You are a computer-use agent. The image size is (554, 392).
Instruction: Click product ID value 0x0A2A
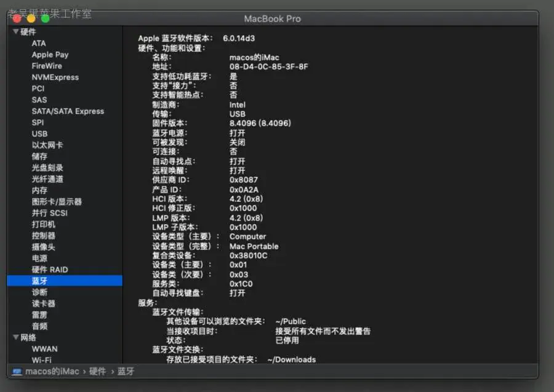244,190
